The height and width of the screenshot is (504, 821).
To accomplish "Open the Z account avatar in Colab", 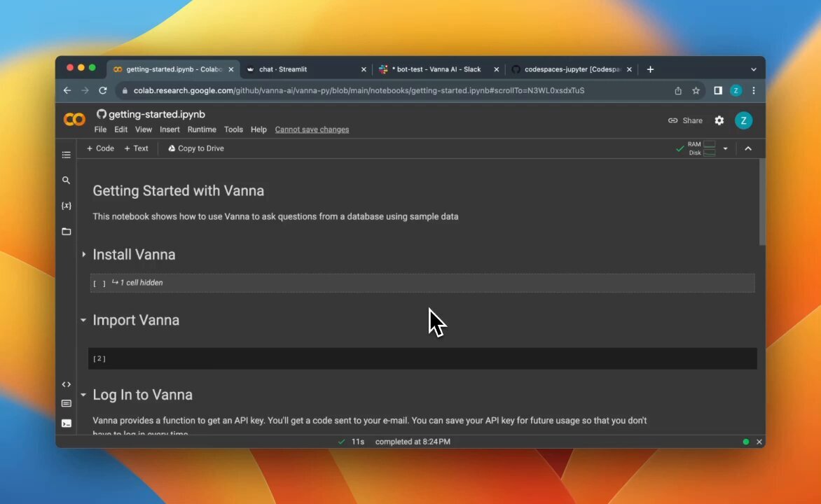I will [x=743, y=120].
